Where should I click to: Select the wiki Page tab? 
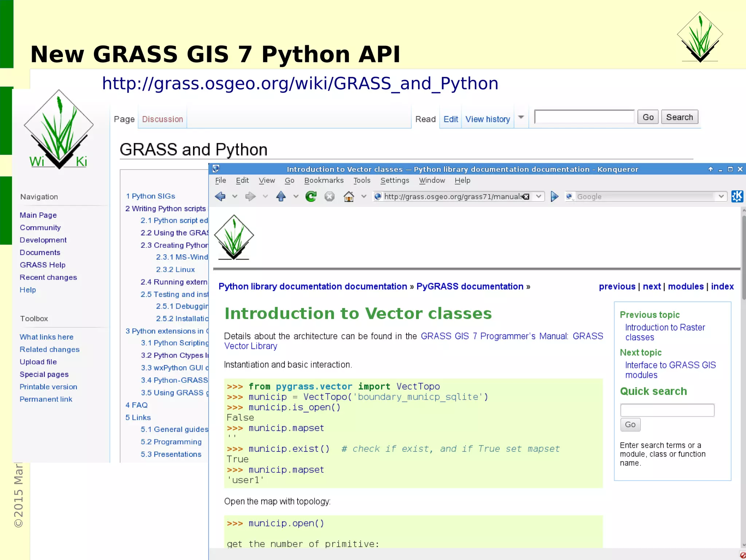click(x=124, y=119)
